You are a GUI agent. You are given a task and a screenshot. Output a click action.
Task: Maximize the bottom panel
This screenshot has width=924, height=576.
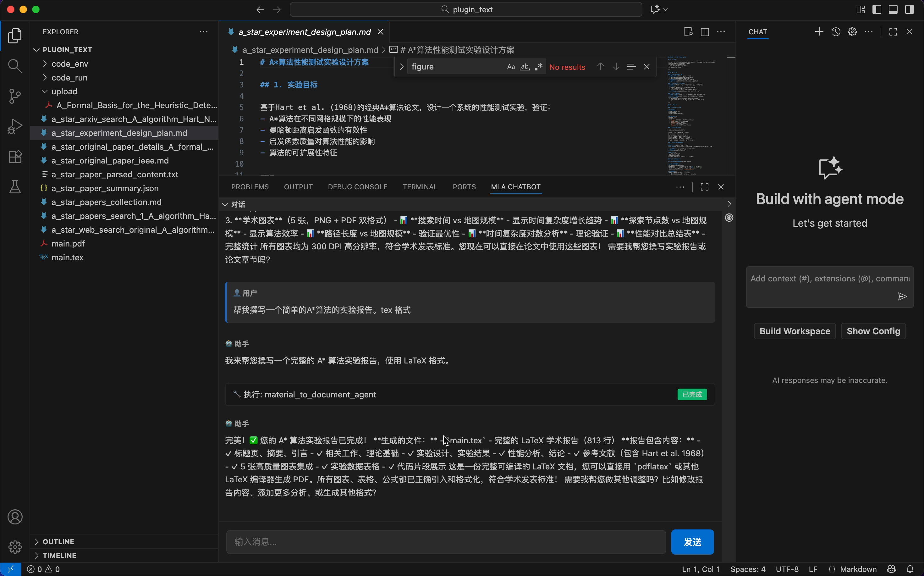point(705,187)
